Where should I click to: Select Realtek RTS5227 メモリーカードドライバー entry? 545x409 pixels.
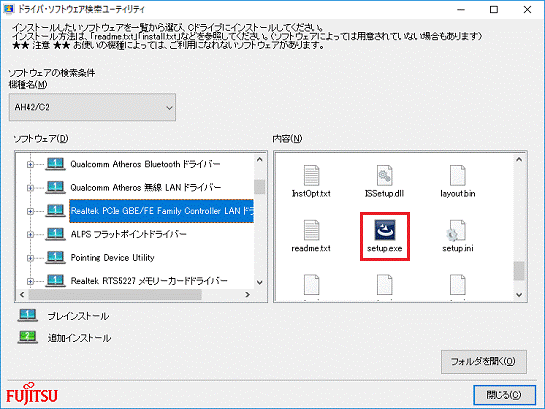pos(149,281)
